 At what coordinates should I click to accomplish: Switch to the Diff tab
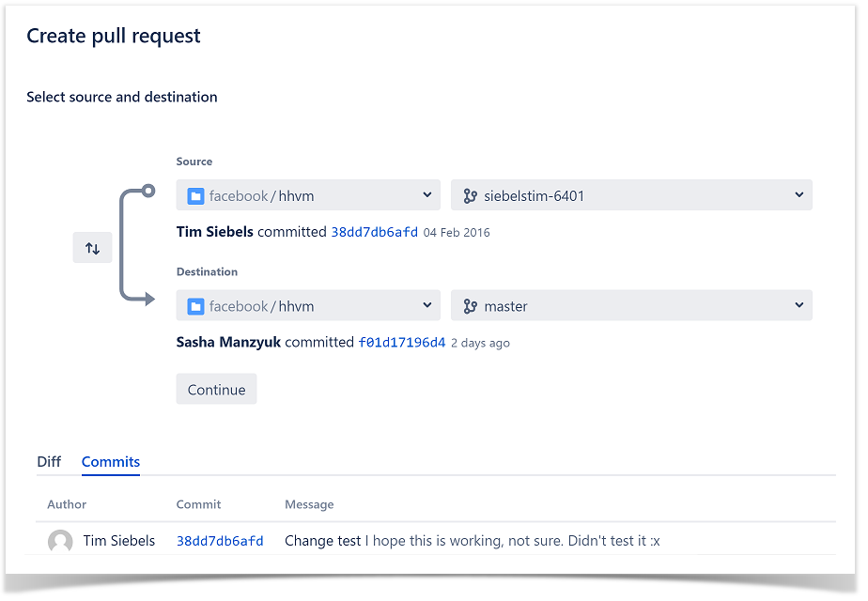pyautogui.click(x=49, y=462)
